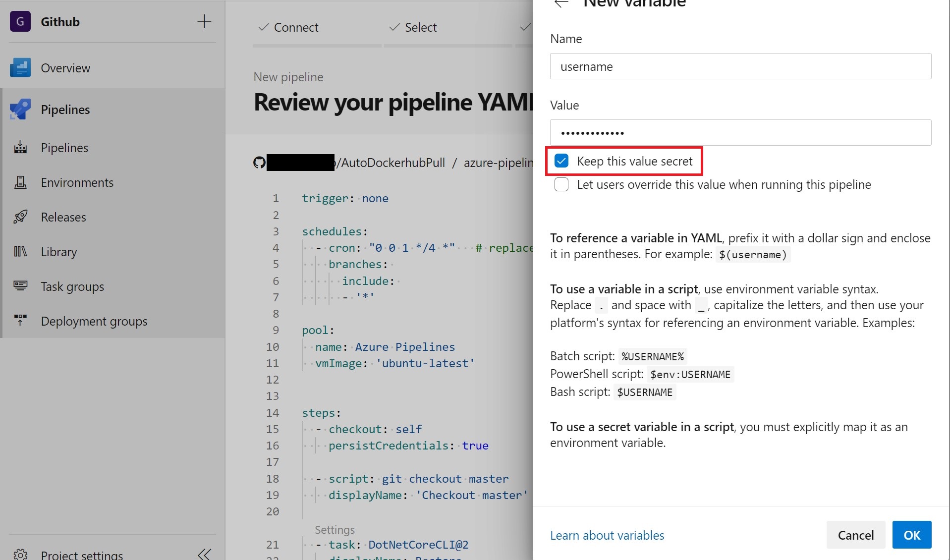The height and width of the screenshot is (560, 950).
Task: Click the OK button
Action: point(911,535)
